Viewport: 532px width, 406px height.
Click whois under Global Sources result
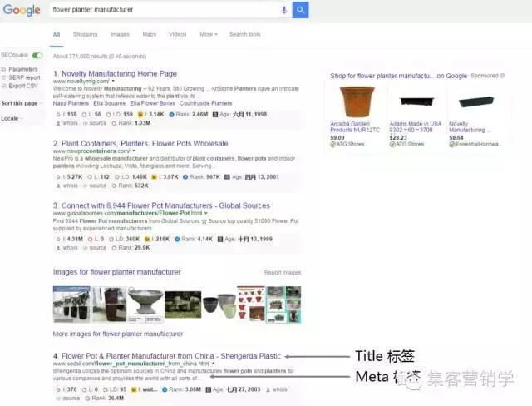(70, 248)
